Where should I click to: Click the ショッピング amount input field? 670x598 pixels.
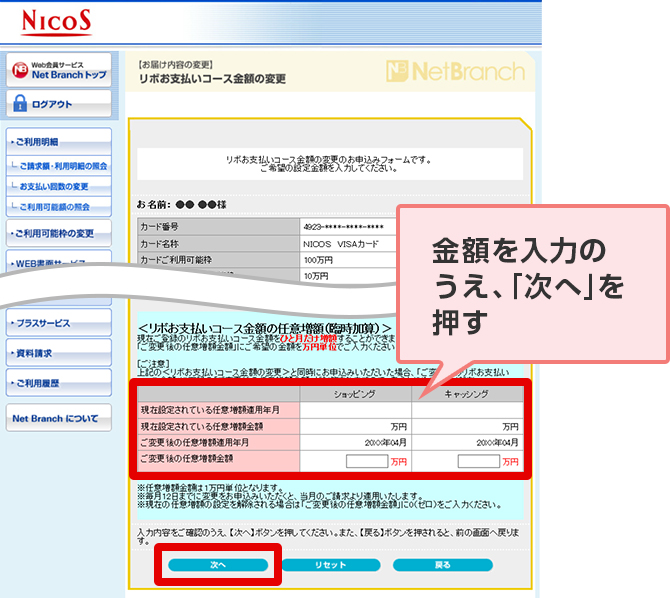(x=366, y=461)
